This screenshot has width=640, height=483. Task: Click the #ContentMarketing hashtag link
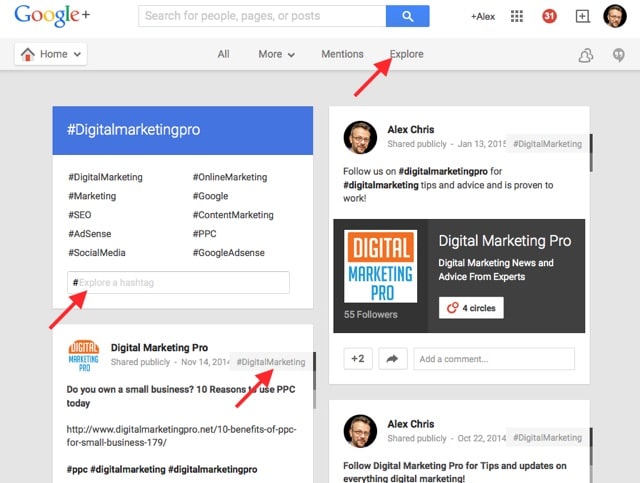click(x=233, y=215)
